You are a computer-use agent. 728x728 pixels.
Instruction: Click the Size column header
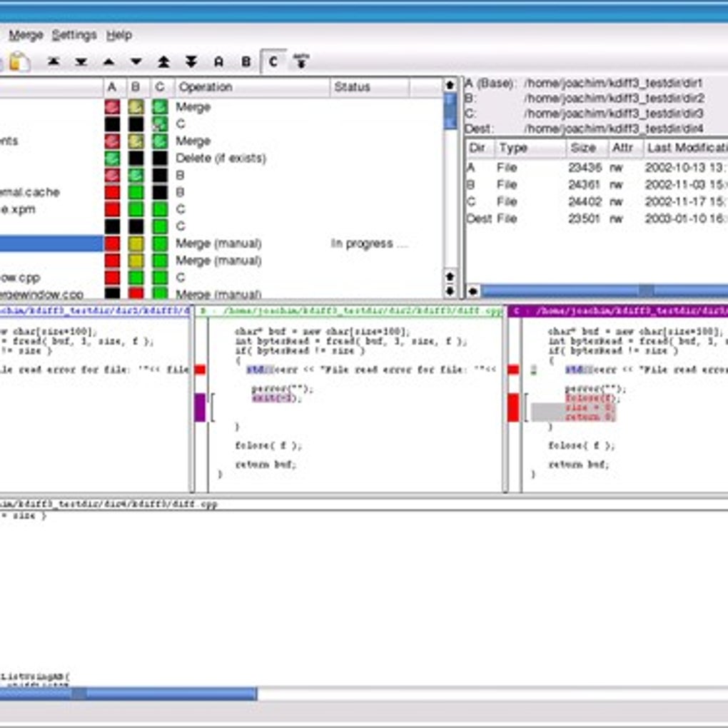[587, 148]
